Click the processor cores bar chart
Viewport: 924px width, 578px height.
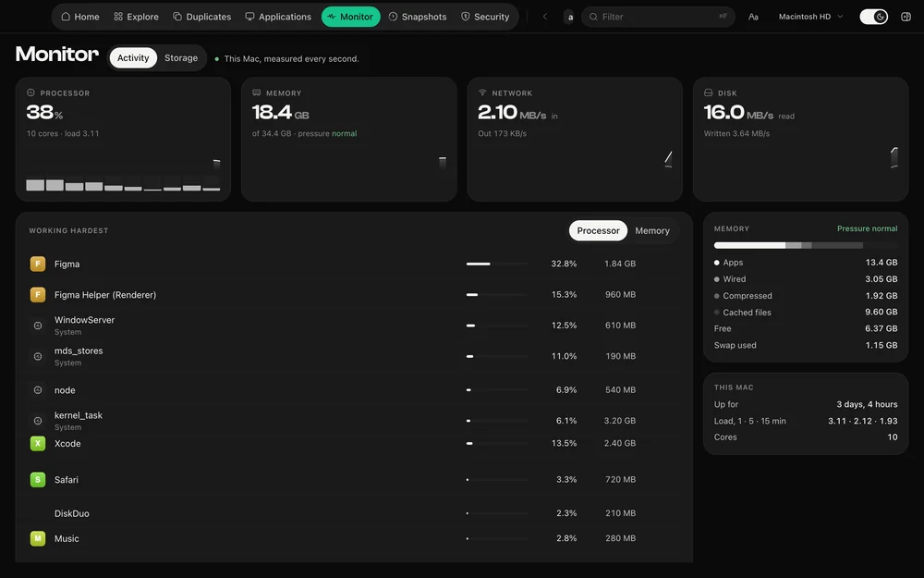[123, 183]
